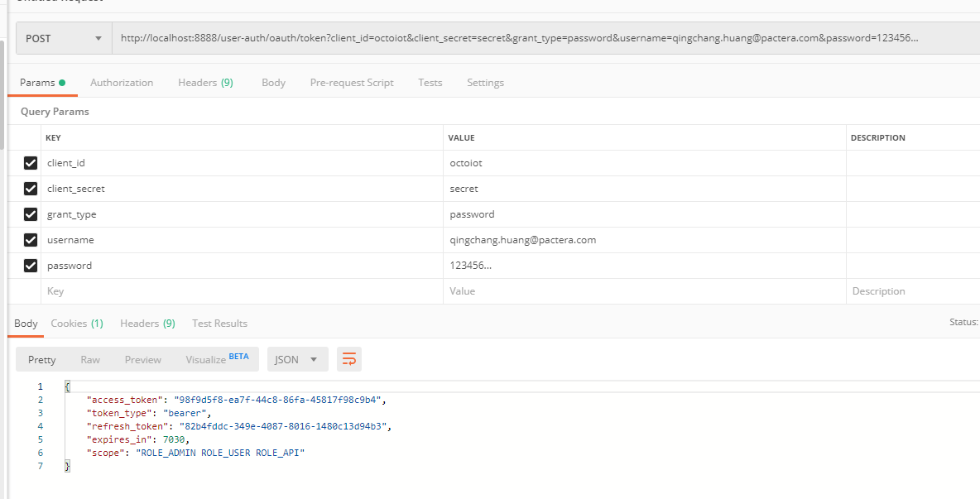
Task: Open the POST method dropdown
Action: coord(64,38)
